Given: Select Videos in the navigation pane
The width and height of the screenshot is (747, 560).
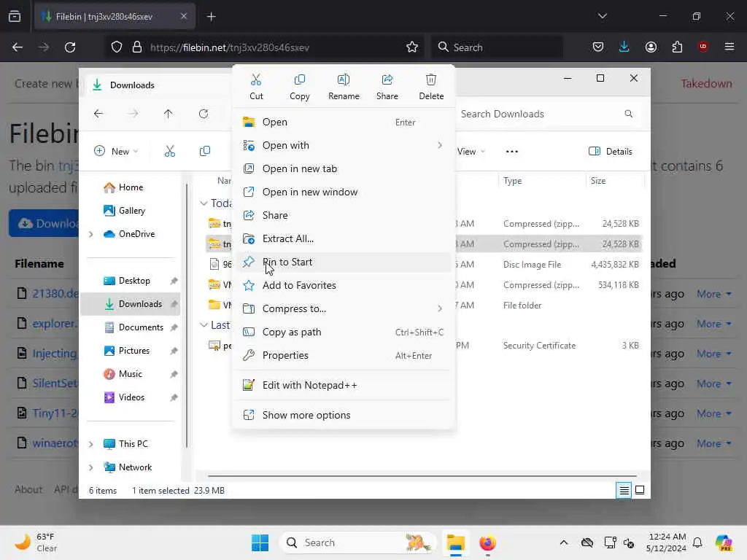Looking at the screenshot, I should (124, 397).
